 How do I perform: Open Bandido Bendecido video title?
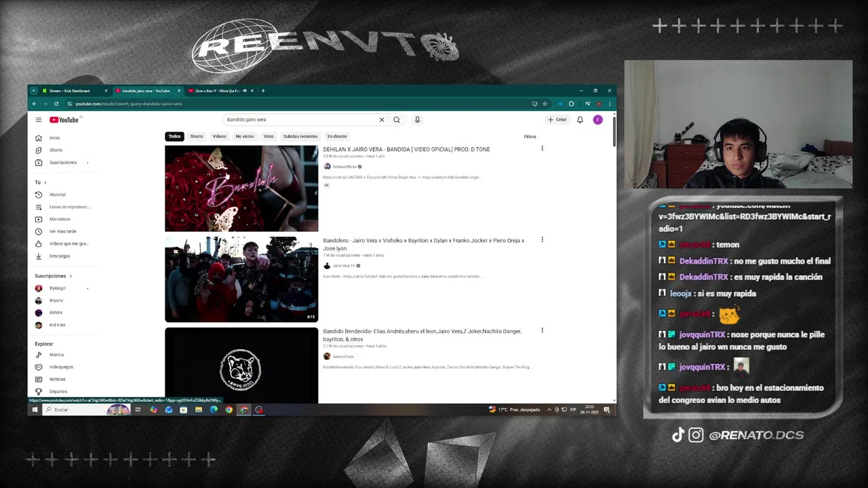422,335
